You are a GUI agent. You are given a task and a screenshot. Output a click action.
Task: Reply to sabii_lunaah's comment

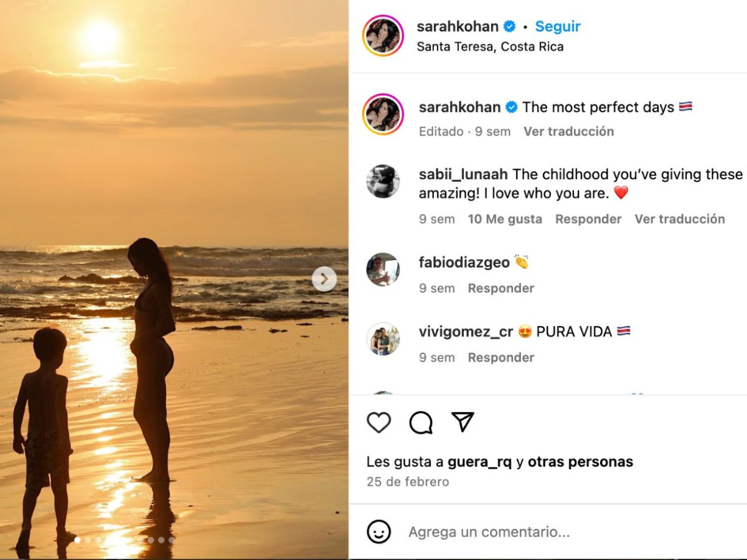coord(588,219)
